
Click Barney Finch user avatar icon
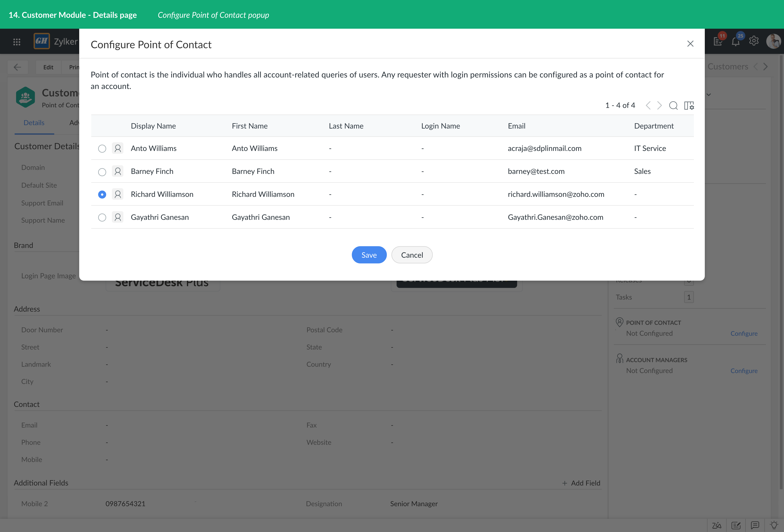[x=118, y=171]
